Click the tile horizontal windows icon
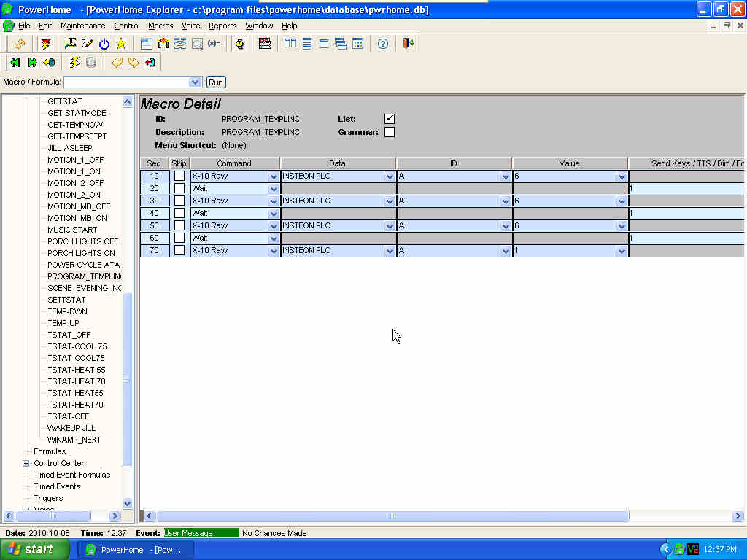The width and height of the screenshot is (747, 560). point(307,44)
